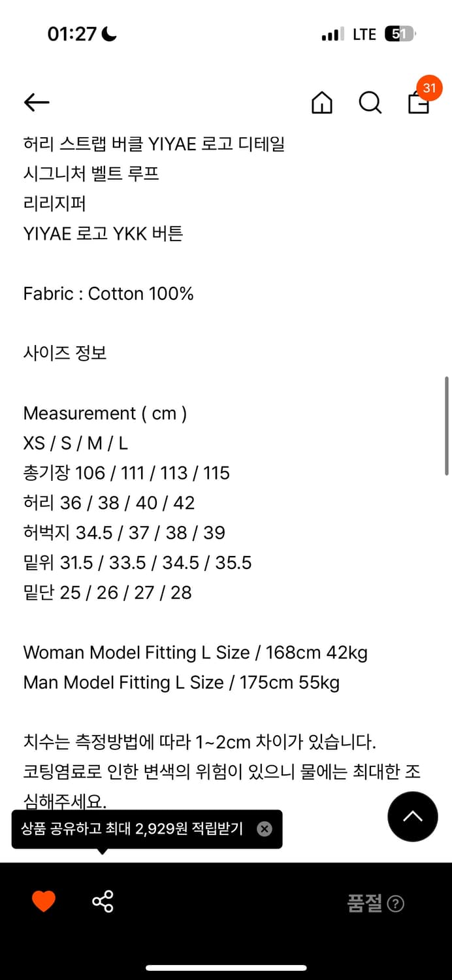Dismiss the reward banner with the X
Image resolution: width=452 pixels, height=980 pixels.
tap(265, 828)
